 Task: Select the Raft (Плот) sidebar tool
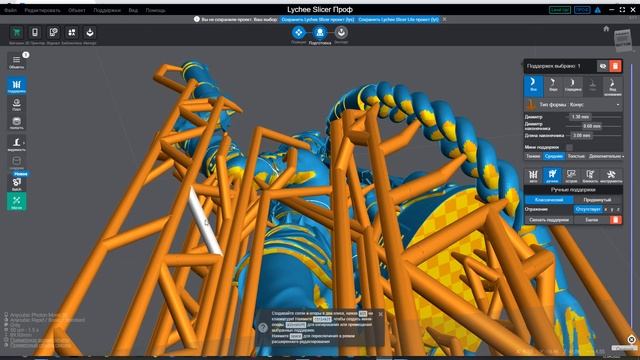[16, 104]
